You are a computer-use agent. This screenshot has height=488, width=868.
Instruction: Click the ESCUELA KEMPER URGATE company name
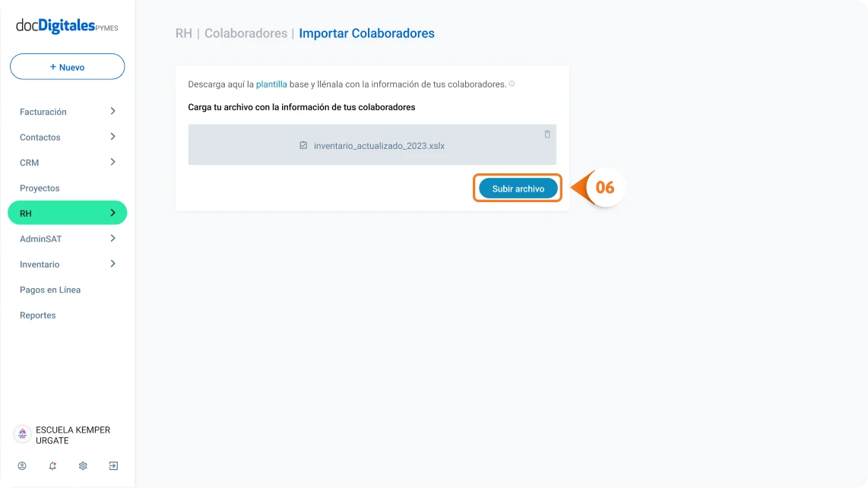(73, 436)
